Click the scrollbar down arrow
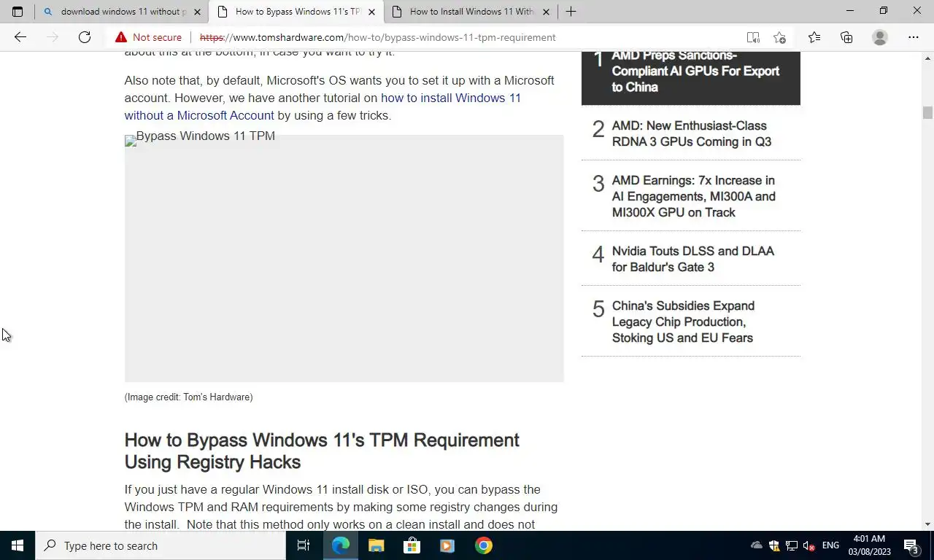This screenshot has height=560, width=934. click(927, 524)
